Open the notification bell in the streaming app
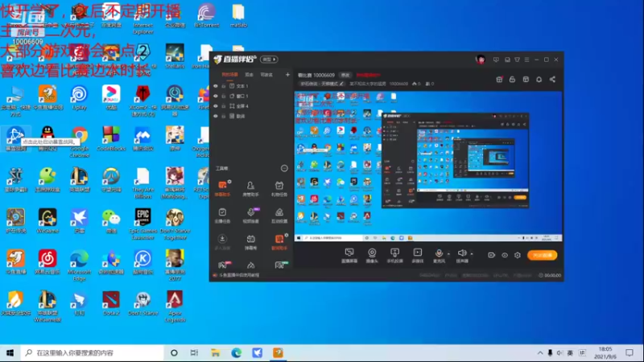 coord(539,79)
